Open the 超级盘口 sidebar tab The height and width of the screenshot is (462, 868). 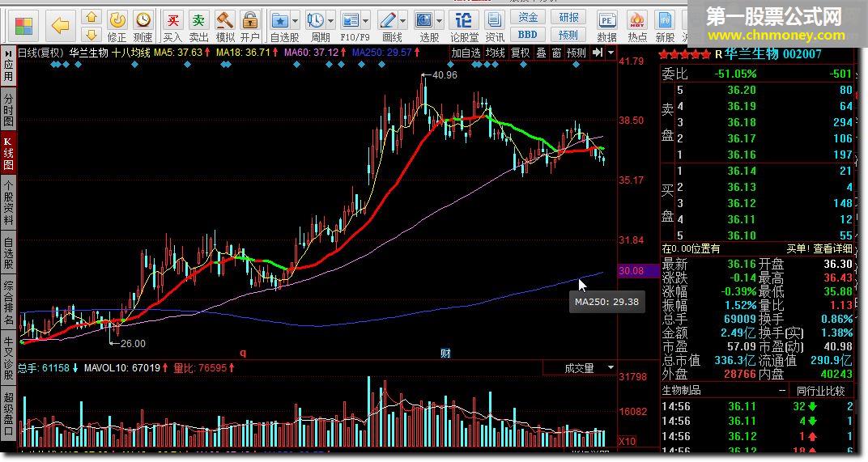pos(8,413)
